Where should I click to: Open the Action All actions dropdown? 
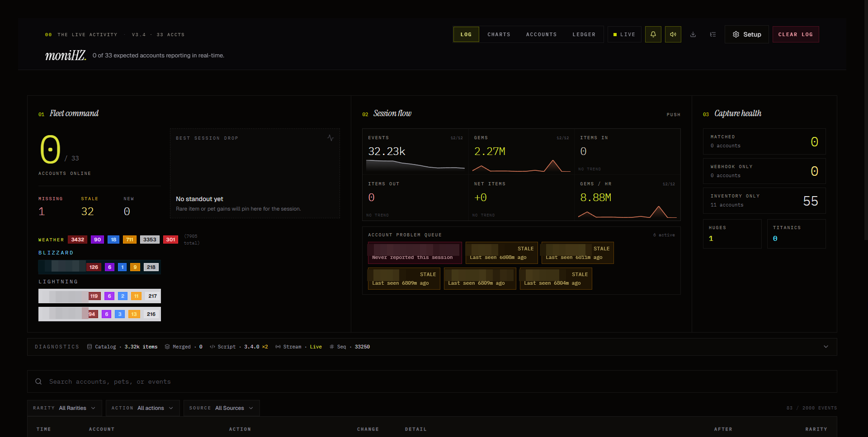[x=143, y=408]
